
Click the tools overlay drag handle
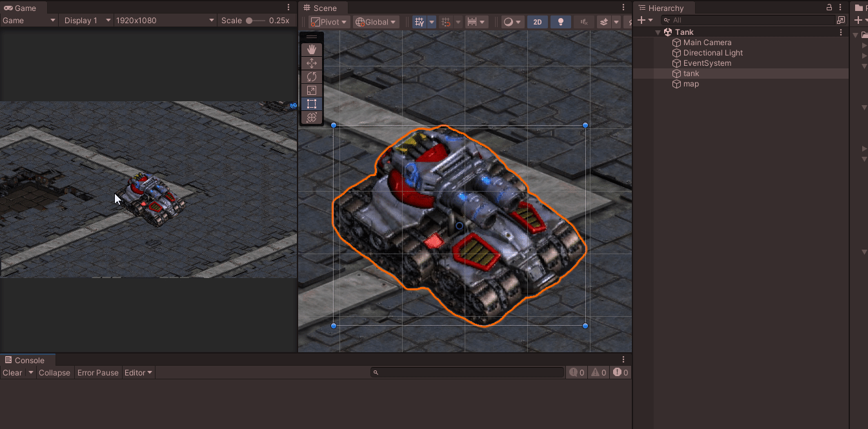coord(312,37)
